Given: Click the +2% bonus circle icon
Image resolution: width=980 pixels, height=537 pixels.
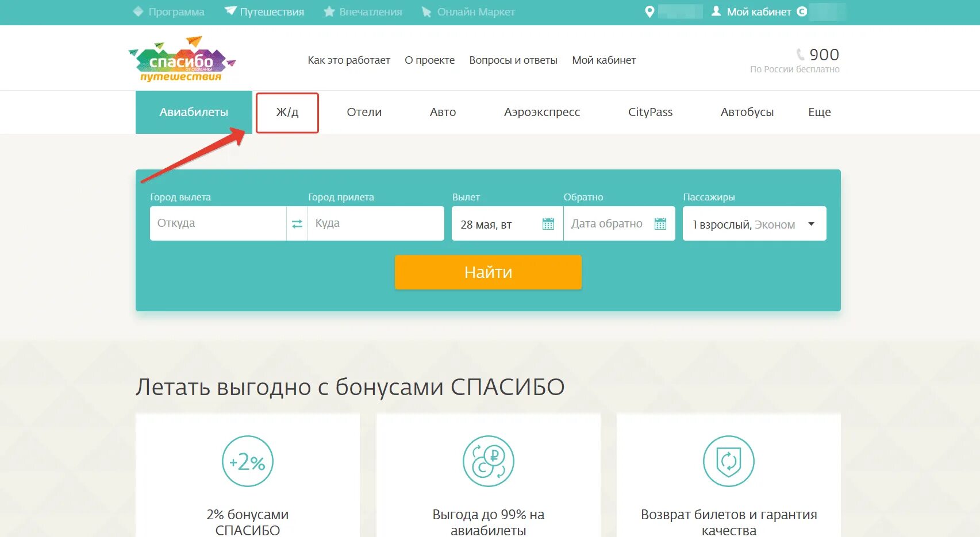Looking at the screenshot, I should coord(248,461).
